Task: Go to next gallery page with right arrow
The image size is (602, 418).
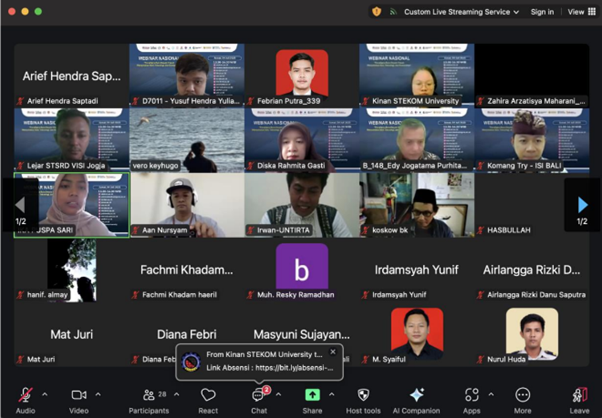Action: point(582,205)
